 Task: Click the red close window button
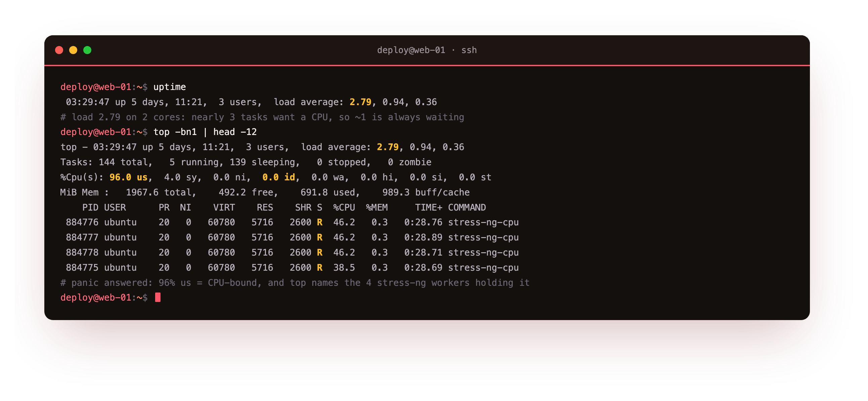[59, 50]
